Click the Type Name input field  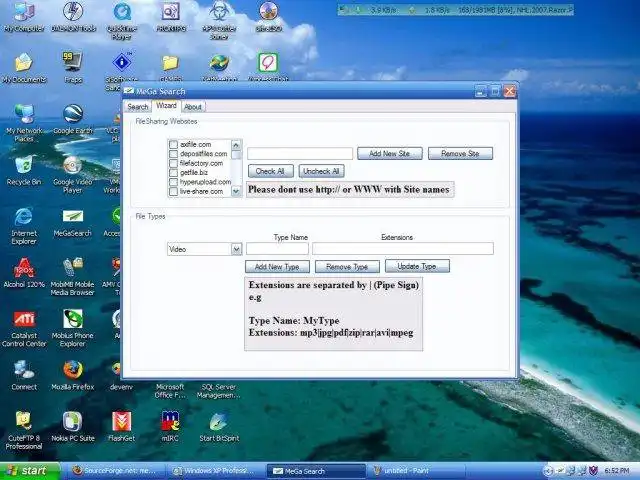pos(277,249)
